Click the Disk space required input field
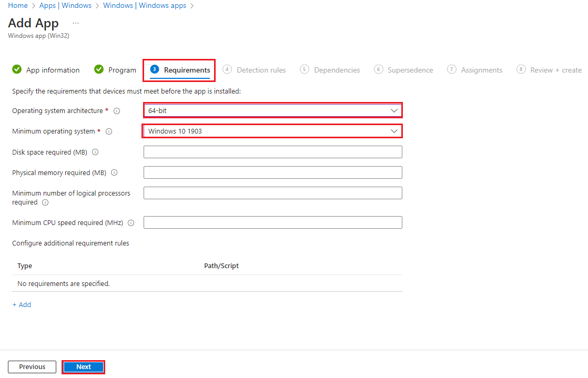Screen dimensions: 588x378 pos(272,152)
